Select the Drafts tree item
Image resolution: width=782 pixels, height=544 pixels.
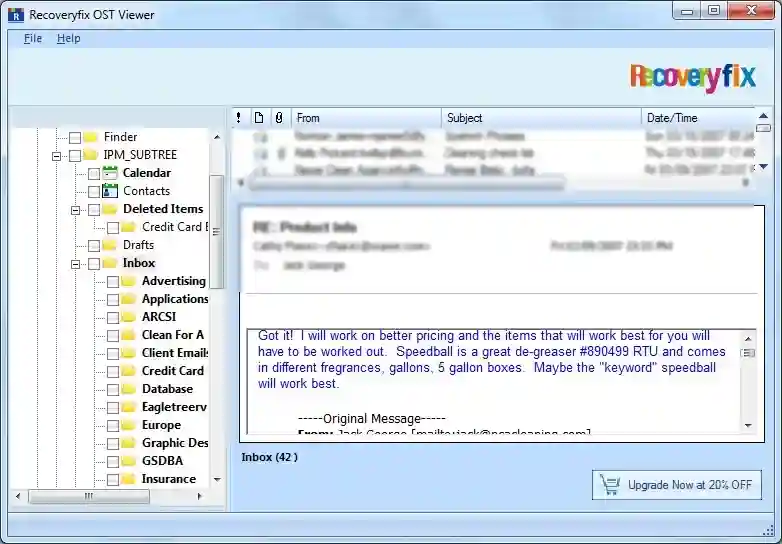point(139,245)
